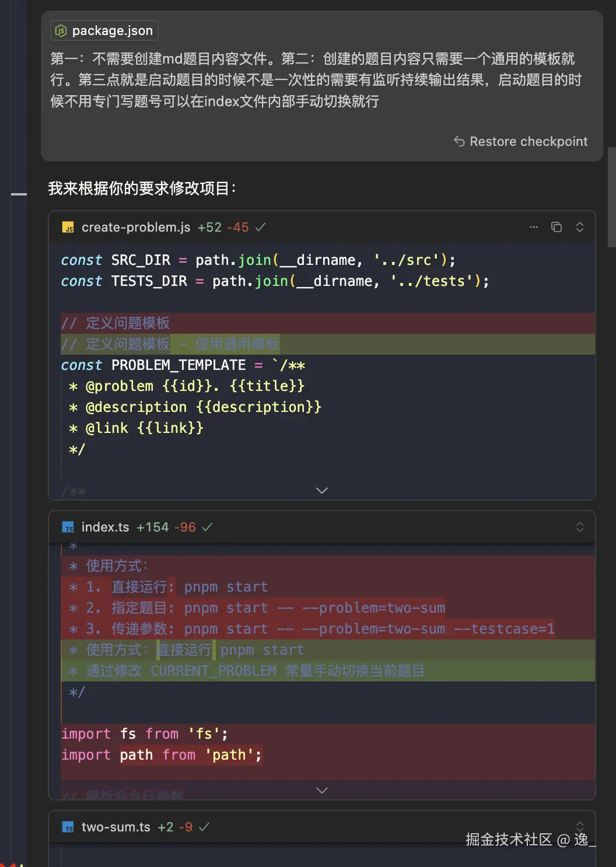This screenshot has width=616, height=867.
Task: Click the accepted checkmark on create-problem.js
Action: (x=261, y=227)
